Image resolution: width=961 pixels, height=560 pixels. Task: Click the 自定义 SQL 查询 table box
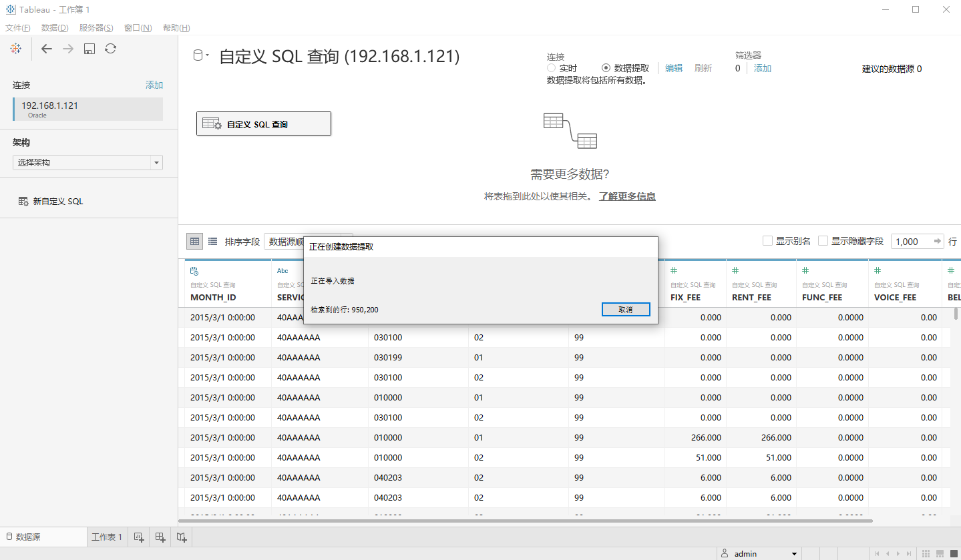click(264, 123)
